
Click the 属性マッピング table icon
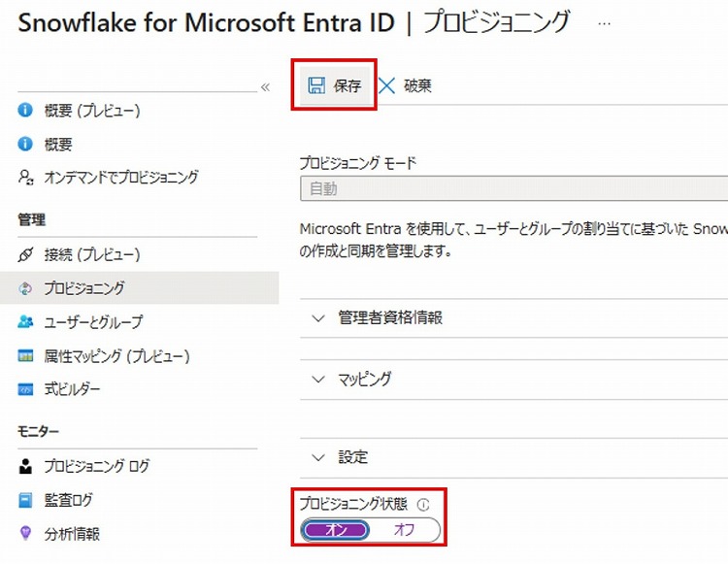pos(26,356)
